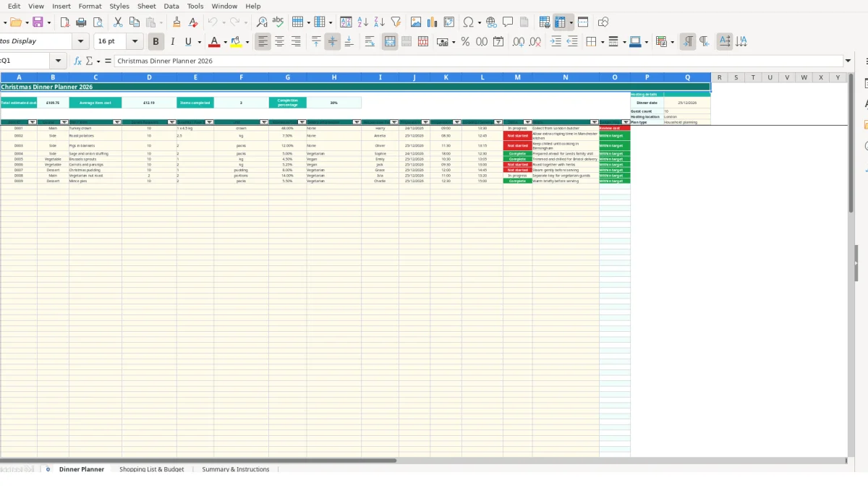Viewport: 868px width, 488px height.
Task: Toggle Freeze Rows and Columns
Action: click(561, 22)
